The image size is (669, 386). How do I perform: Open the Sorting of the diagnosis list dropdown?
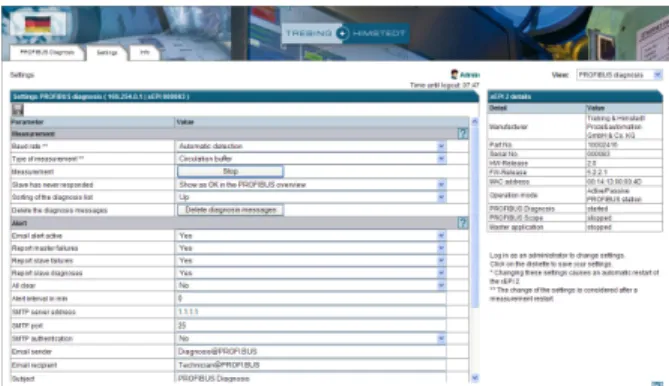point(312,197)
